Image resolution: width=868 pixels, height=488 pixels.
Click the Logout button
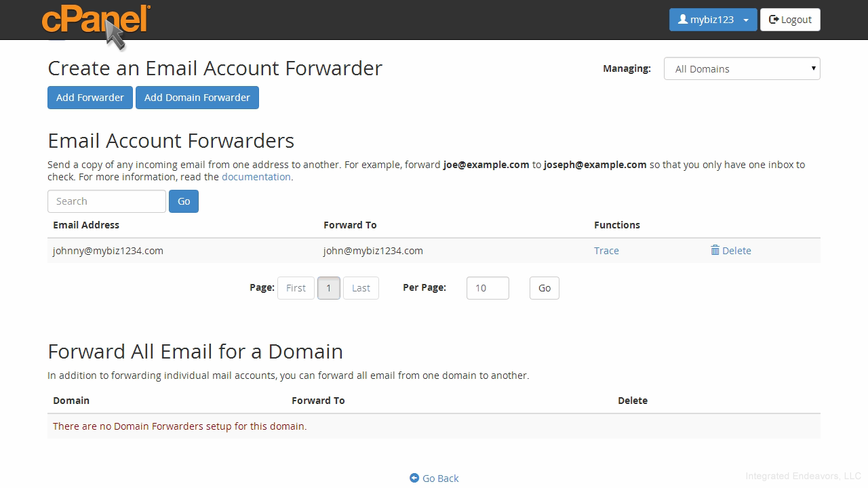[x=790, y=20]
